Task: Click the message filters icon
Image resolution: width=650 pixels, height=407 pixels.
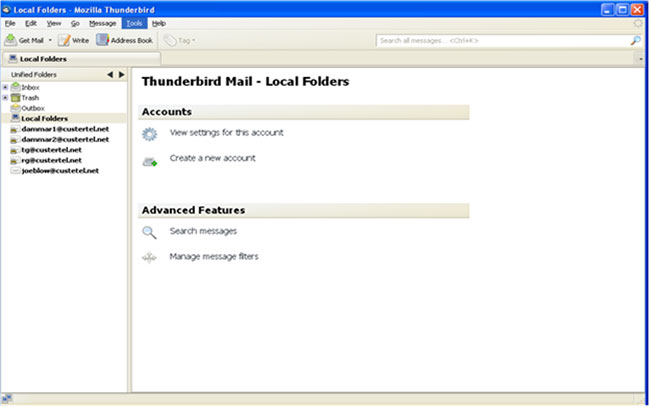Action: click(149, 257)
